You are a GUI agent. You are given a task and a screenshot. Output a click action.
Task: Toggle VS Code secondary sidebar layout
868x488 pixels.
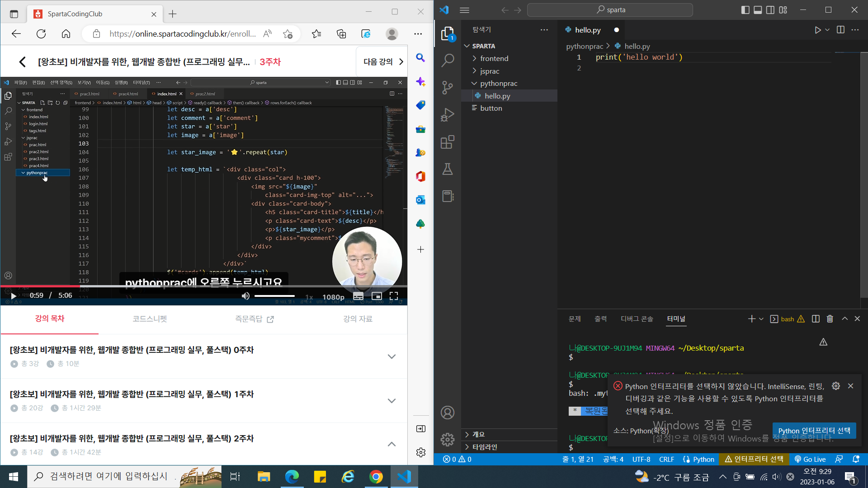pos(770,10)
